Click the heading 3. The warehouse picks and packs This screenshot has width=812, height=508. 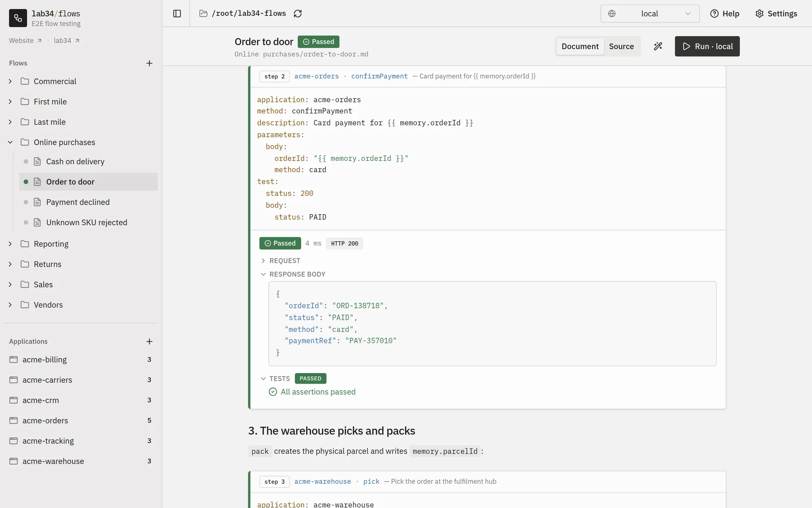[332, 431]
